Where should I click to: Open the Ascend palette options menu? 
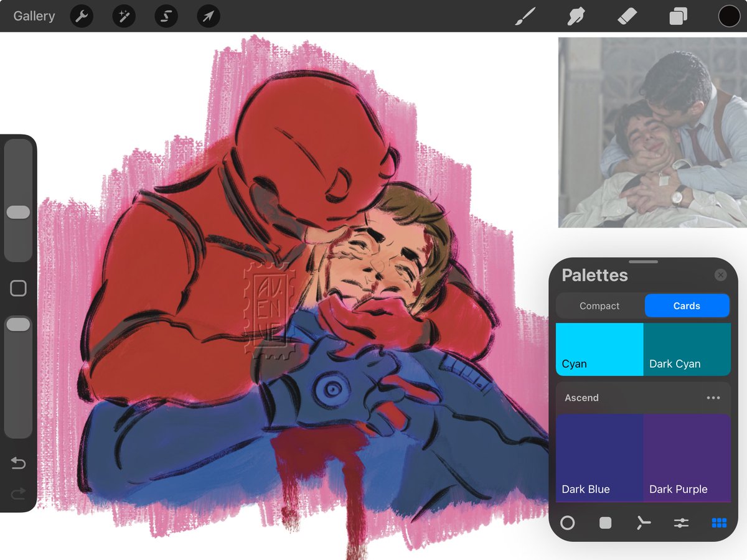(x=713, y=398)
